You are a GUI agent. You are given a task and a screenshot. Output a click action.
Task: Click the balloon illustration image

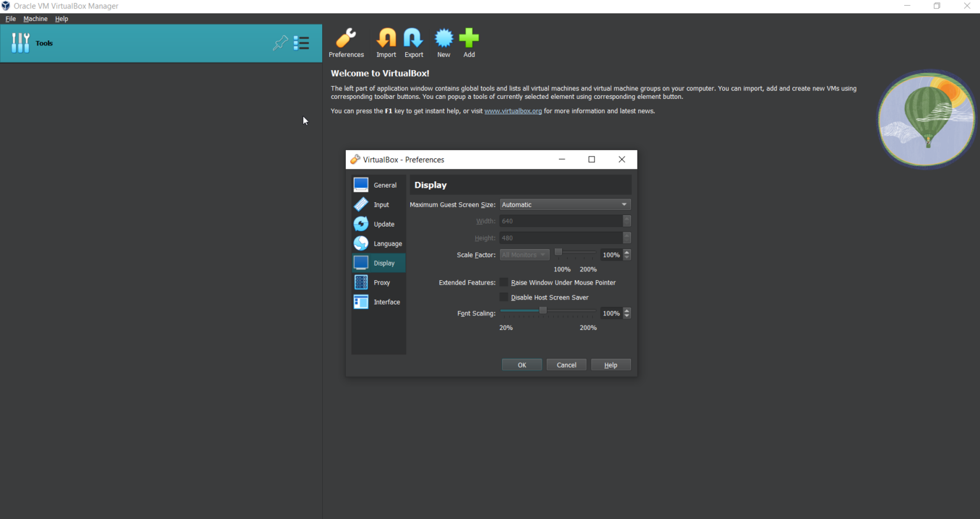927,119
